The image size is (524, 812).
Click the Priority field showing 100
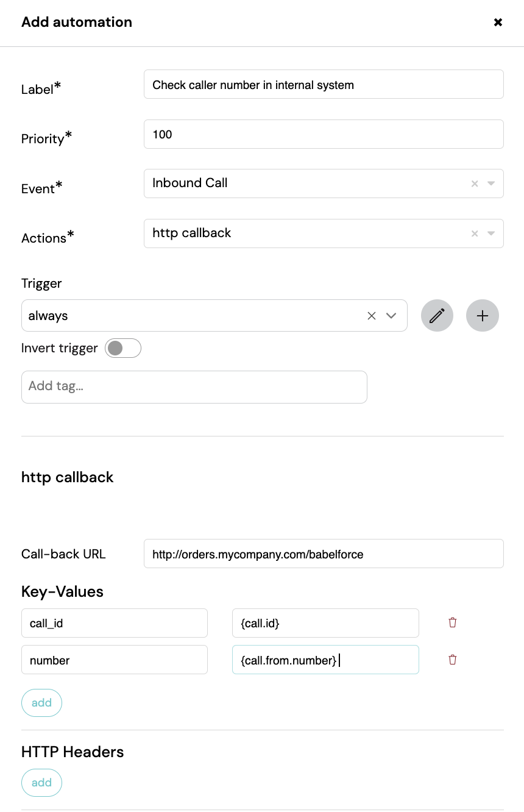(324, 134)
